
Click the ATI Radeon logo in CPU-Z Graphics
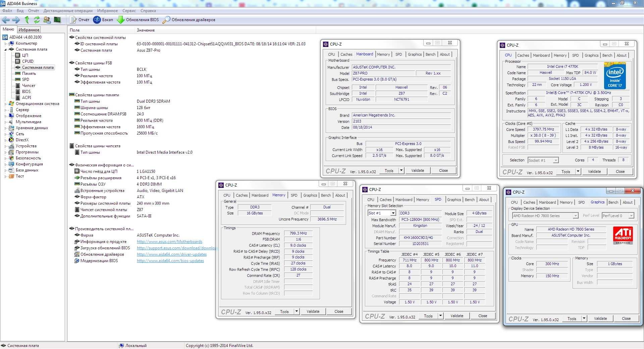click(x=623, y=236)
